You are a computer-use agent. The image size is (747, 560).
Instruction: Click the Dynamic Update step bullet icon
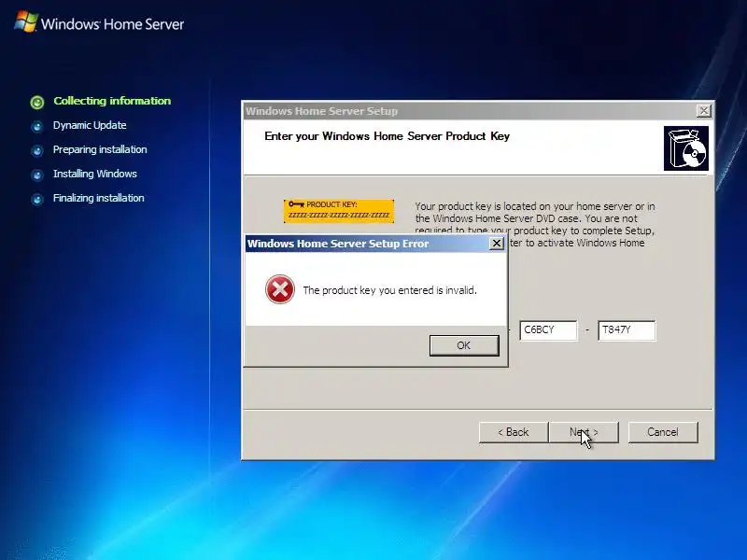36,127
